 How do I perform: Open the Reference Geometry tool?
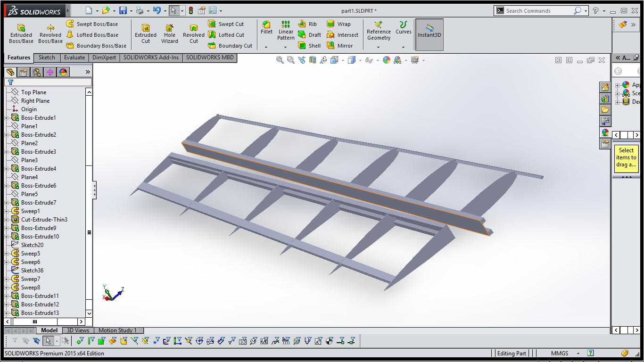[379, 31]
